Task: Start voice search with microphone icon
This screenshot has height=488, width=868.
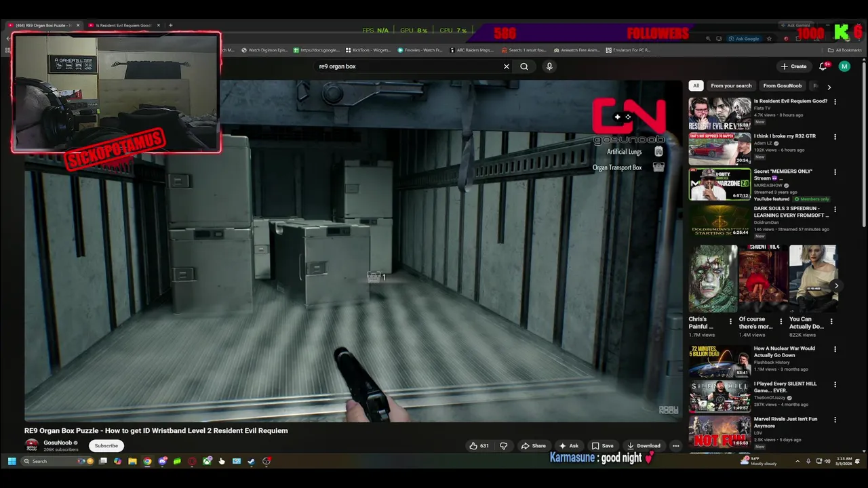Action: (549, 66)
